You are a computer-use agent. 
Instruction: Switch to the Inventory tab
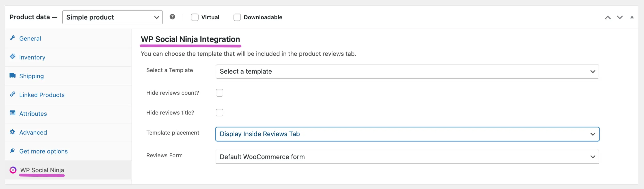coord(68,57)
